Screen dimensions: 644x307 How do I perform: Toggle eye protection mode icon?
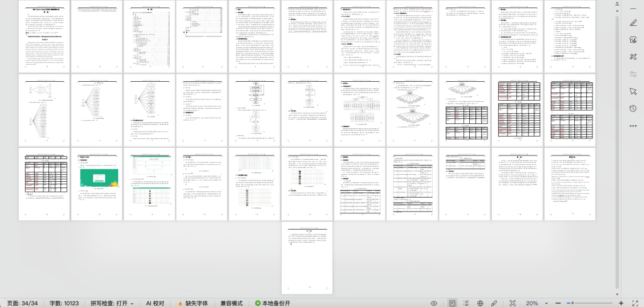pyautogui.click(x=434, y=303)
